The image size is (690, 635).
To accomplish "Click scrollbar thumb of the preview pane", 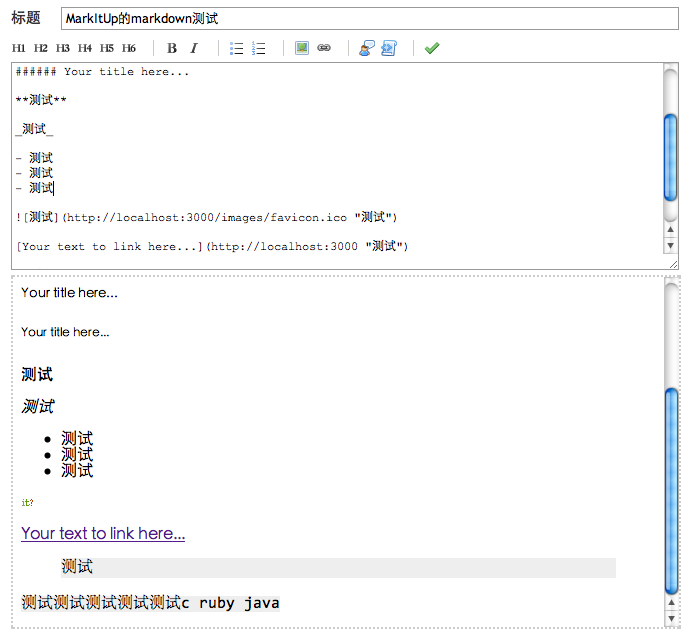I will (x=672, y=491).
